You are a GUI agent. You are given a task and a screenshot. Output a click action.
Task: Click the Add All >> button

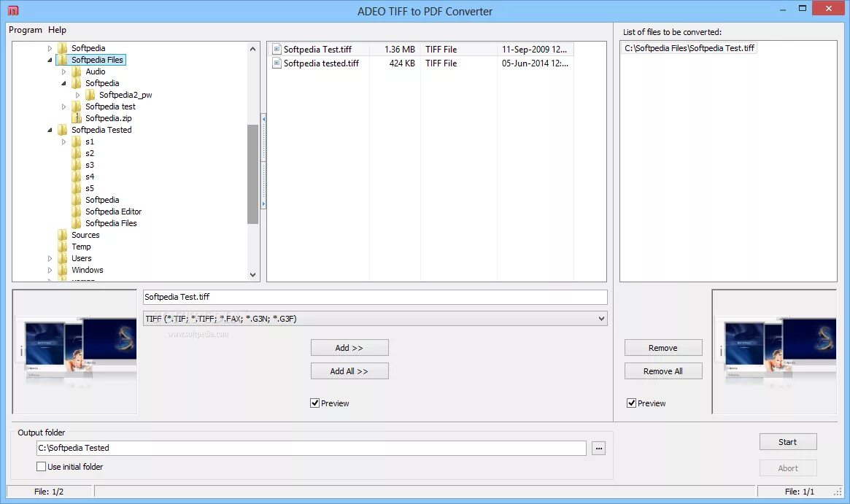click(x=349, y=371)
